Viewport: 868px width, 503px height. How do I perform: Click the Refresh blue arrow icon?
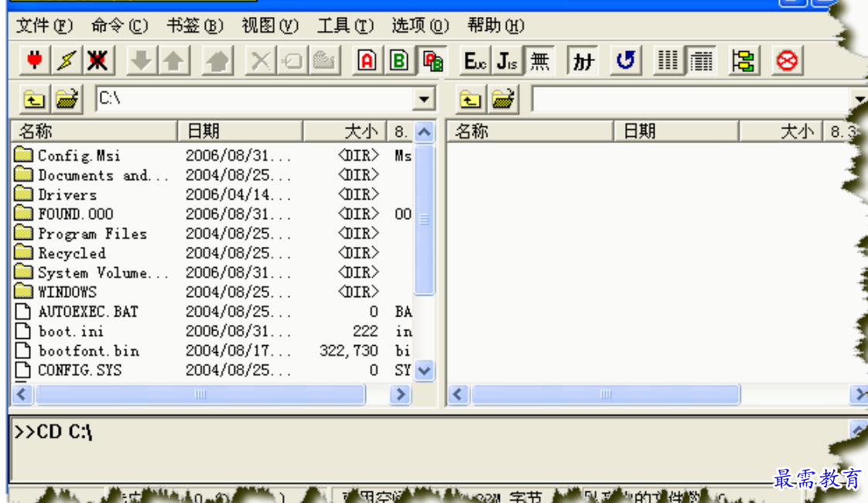tap(626, 60)
